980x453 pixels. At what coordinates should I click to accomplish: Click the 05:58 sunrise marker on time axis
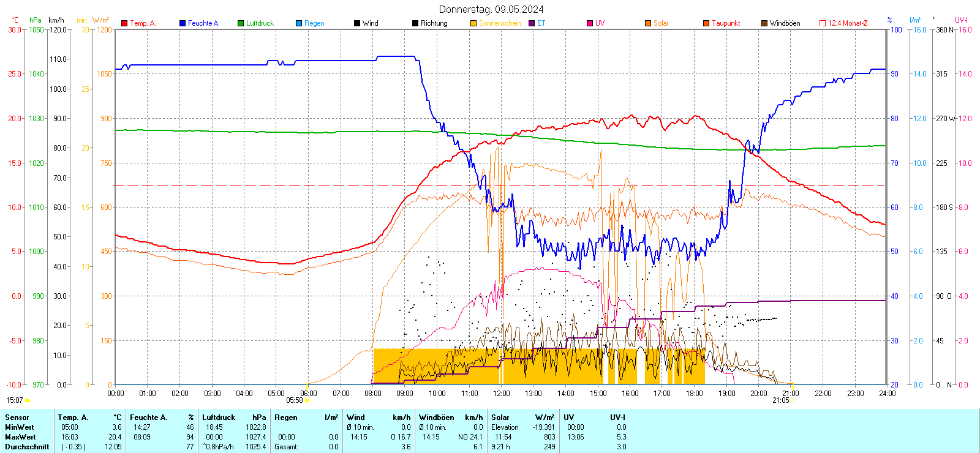click(295, 400)
